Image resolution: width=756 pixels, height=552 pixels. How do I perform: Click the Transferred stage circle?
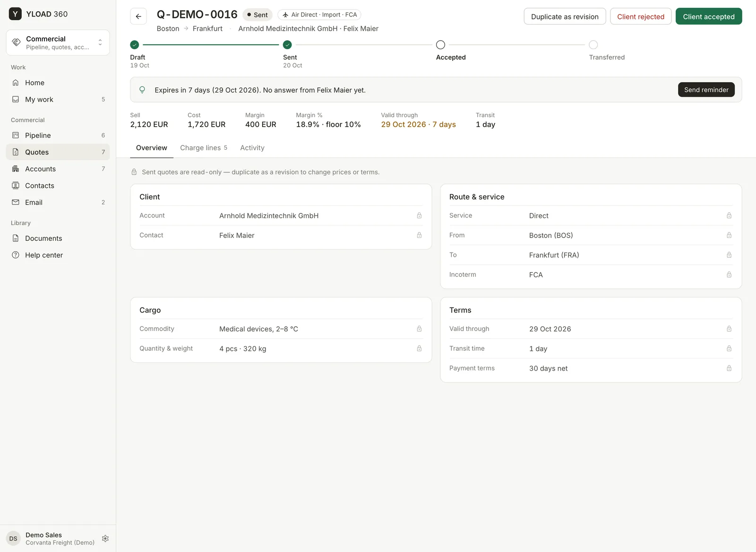tap(593, 45)
